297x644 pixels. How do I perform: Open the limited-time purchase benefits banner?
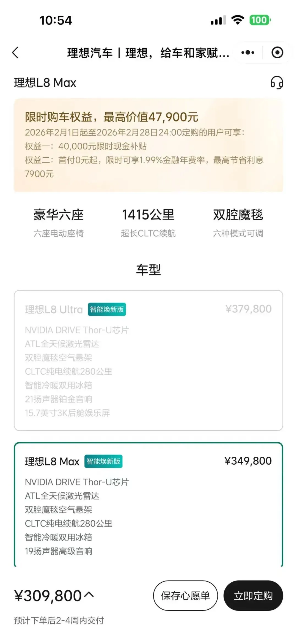point(148,145)
